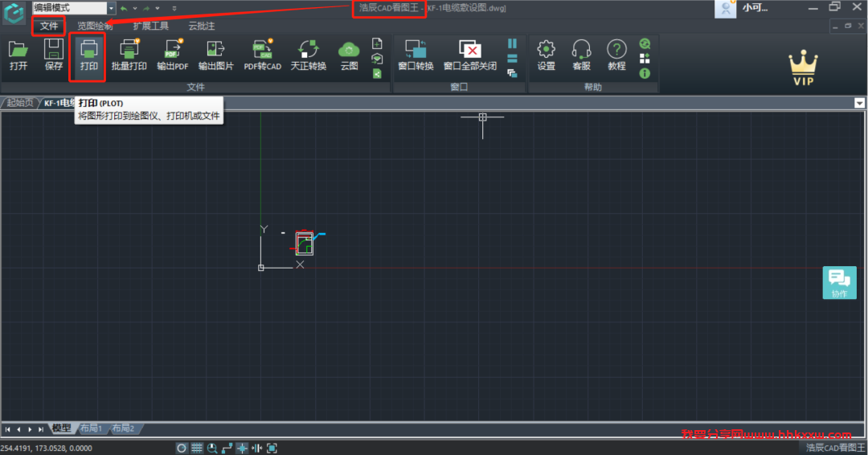
Task: Go to next layout tab arrow
Action: [x=30, y=429]
